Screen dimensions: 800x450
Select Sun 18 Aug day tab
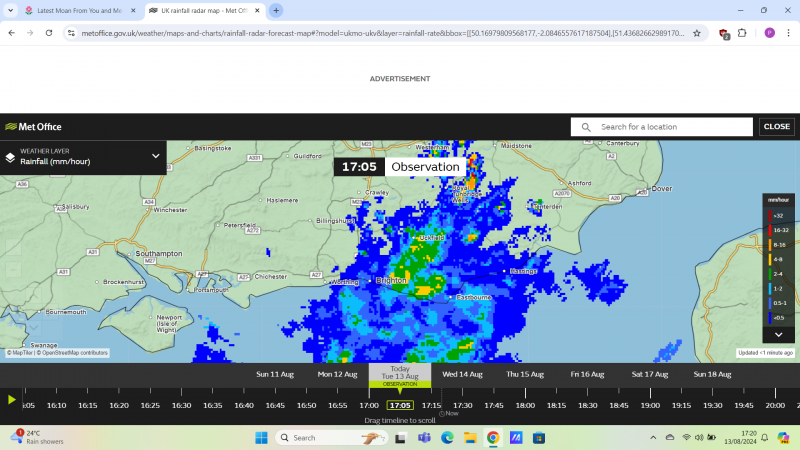[x=712, y=374]
